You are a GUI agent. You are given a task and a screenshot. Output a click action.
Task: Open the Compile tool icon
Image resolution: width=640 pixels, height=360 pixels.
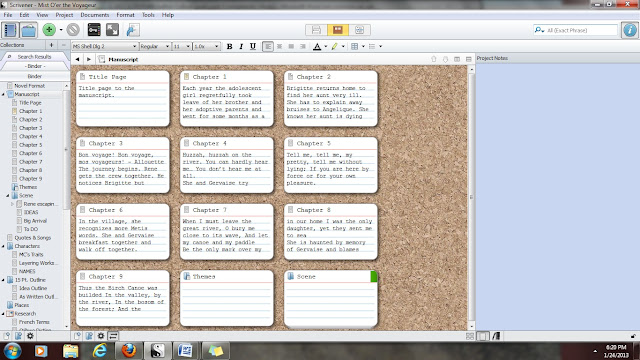pos(133,30)
